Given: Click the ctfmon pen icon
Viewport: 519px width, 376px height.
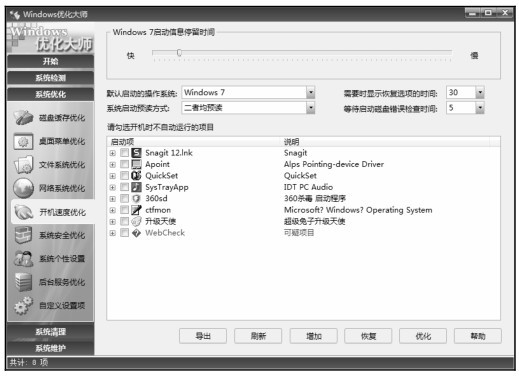Looking at the screenshot, I should (x=136, y=210).
